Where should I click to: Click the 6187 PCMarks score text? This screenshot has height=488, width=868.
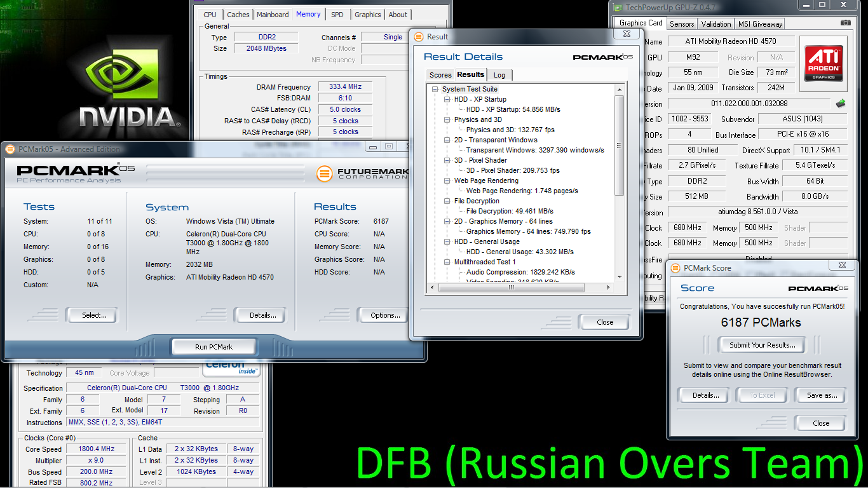(761, 322)
